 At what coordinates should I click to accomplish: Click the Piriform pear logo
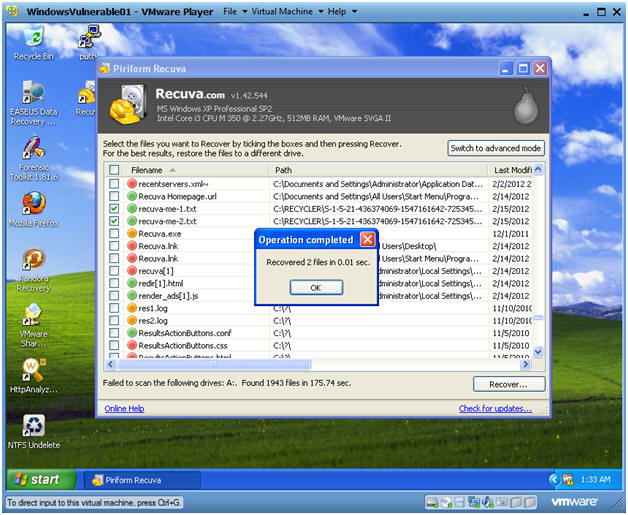525,106
